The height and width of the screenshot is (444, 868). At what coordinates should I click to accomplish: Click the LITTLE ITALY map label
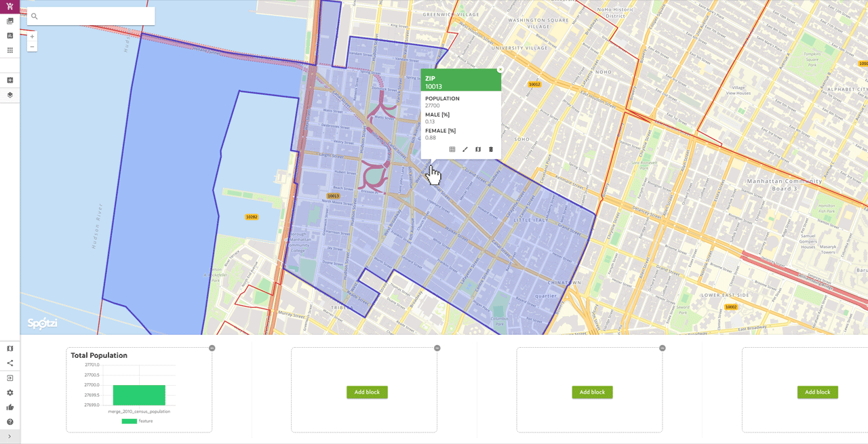531,220
